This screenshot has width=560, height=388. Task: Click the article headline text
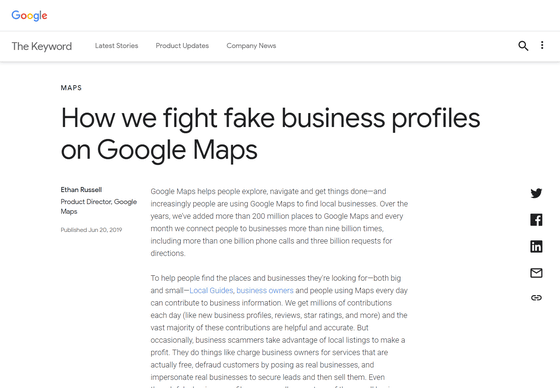[x=270, y=134]
